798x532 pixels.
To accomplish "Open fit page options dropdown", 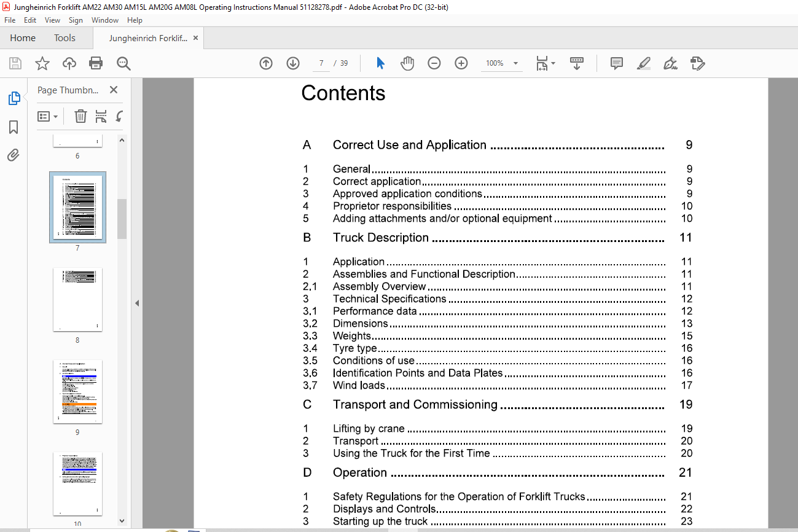I will tap(546, 63).
